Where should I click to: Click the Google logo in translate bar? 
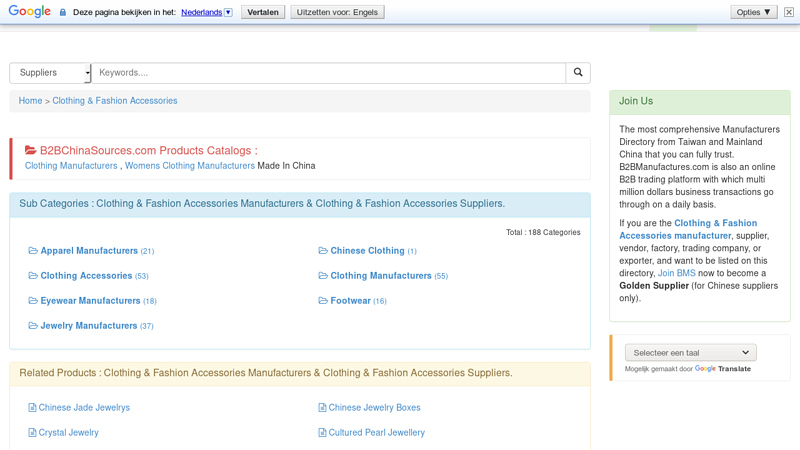[30, 11]
